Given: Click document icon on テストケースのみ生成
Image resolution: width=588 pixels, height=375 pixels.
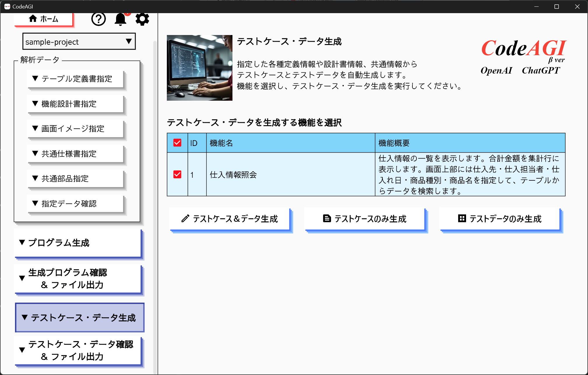Looking at the screenshot, I should [x=327, y=219].
